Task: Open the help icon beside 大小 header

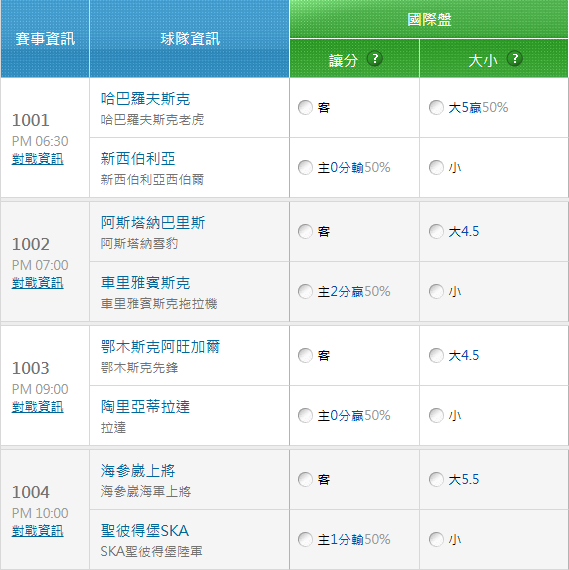Action: point(514,59)
